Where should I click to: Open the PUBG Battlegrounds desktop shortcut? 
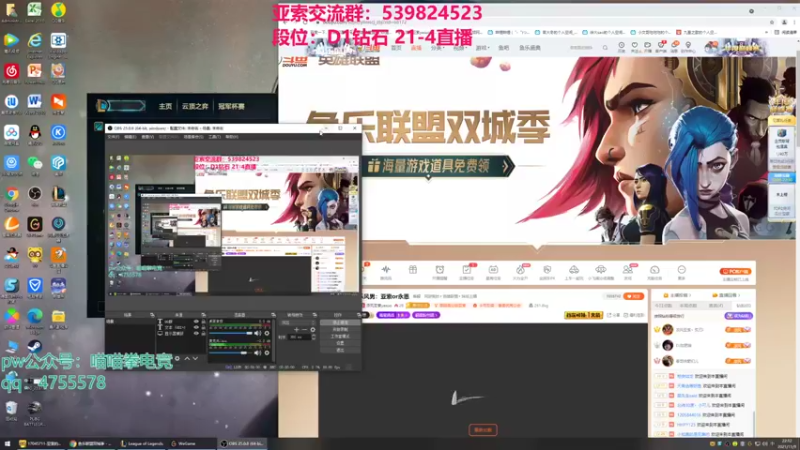point(35,408)
